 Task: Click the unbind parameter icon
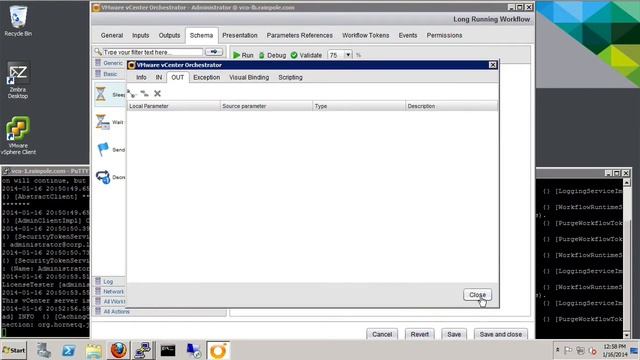click(144, 93)
